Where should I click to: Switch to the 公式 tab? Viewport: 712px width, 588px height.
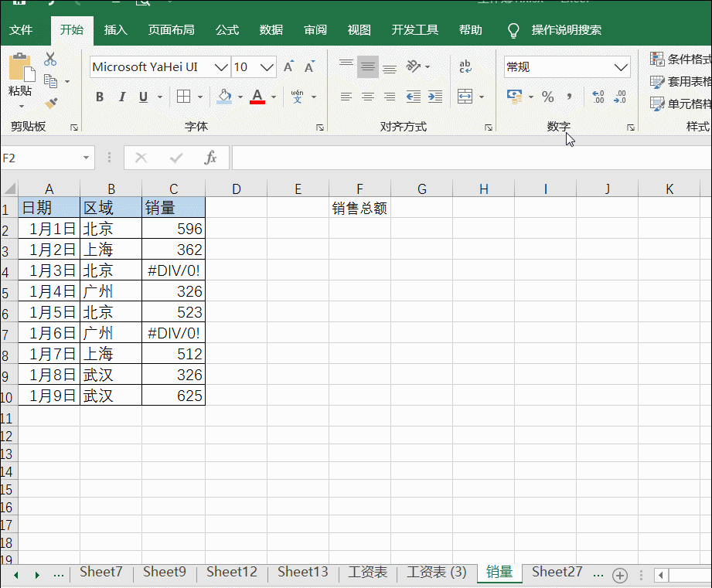point(227,30)
